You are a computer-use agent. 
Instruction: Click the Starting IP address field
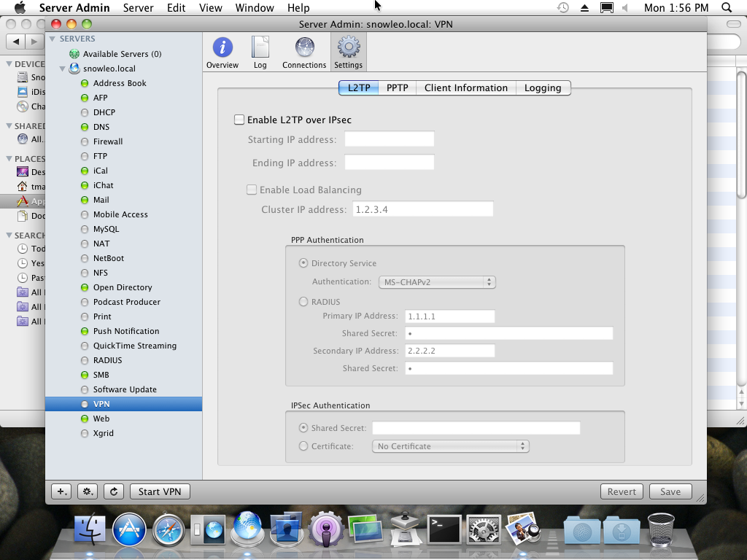(390, 139)
